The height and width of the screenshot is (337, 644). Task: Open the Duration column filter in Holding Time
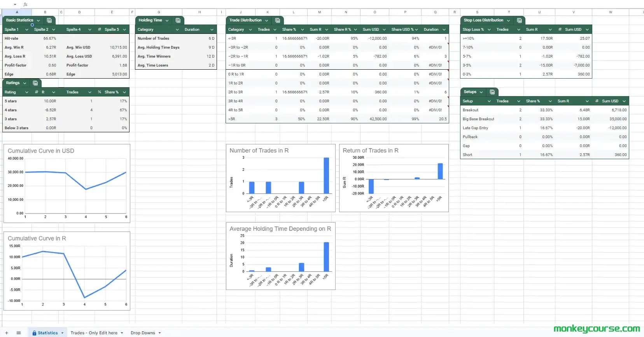[x=212, y=30]
